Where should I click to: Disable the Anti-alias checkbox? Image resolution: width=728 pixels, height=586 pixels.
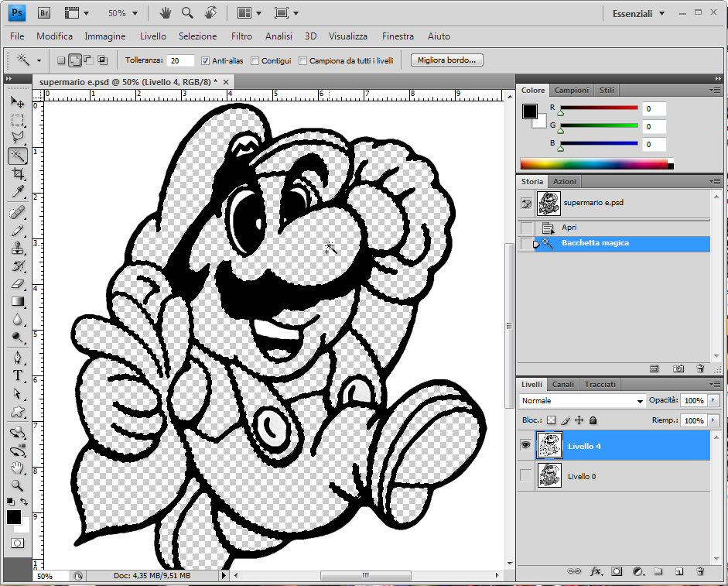click(205, 60)
